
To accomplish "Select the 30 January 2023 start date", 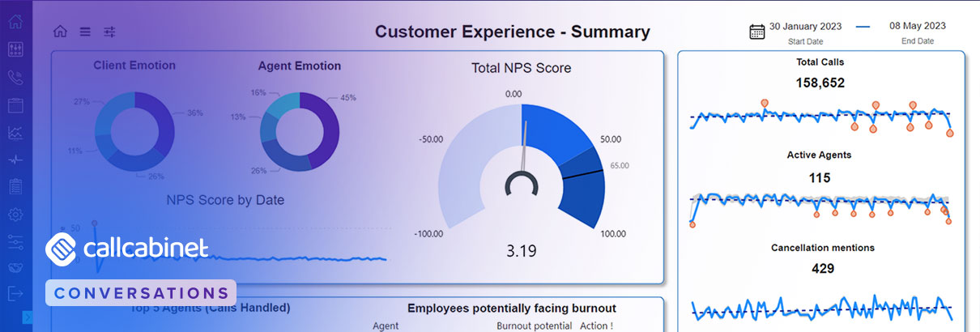I will point(807,26).
